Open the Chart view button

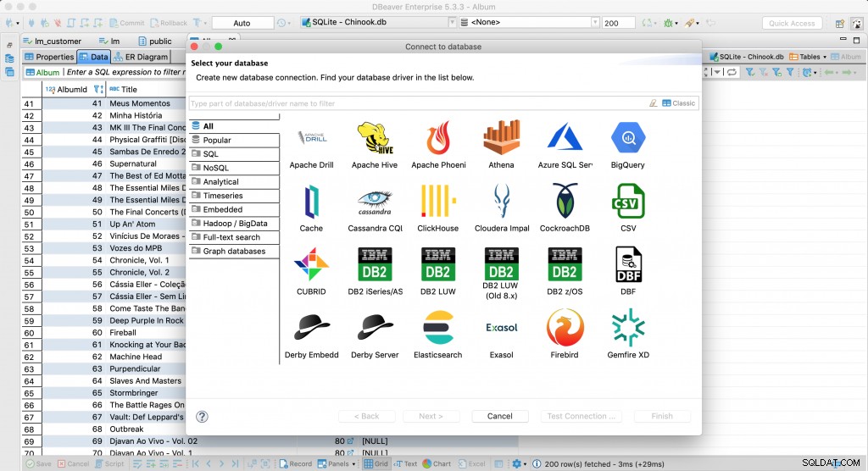[437, 464]
